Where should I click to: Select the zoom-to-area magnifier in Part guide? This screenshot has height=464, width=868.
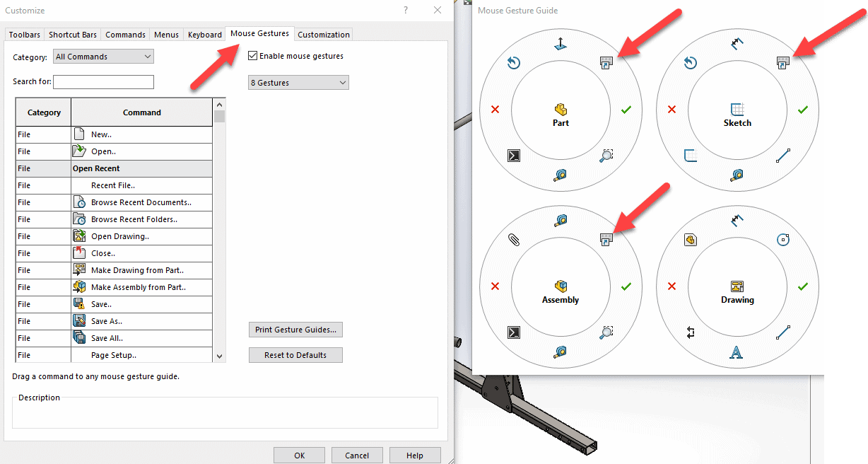[606, 156]
